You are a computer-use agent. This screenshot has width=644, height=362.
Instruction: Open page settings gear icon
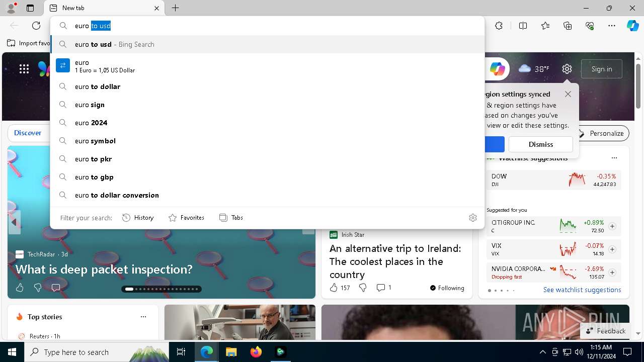pos(567,69)
